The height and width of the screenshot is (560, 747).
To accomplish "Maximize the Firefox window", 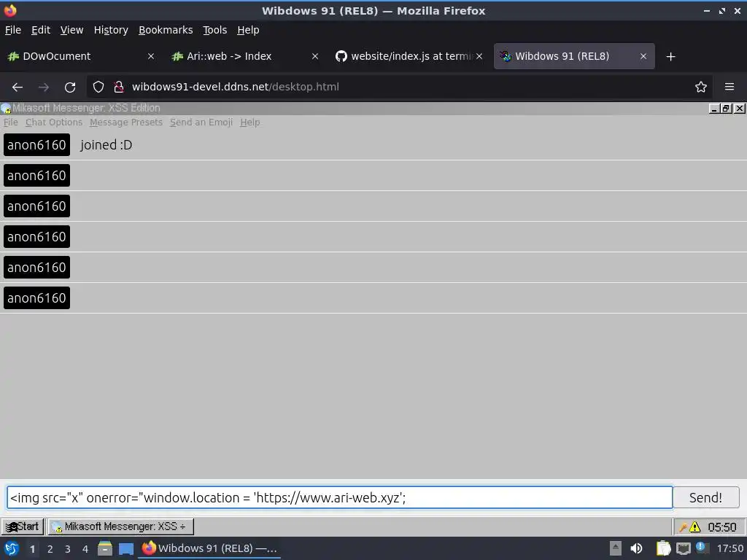I will [721, 10].
